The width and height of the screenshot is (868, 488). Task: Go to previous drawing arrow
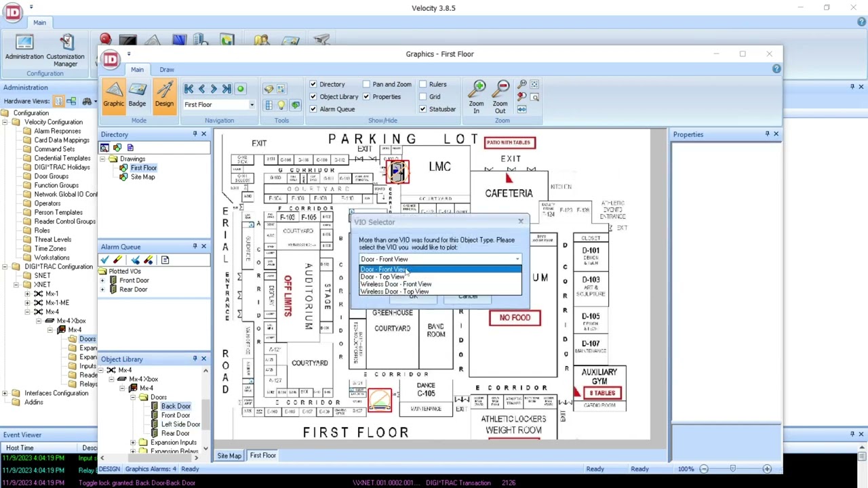pyautogui.click(x=201, y=89)
